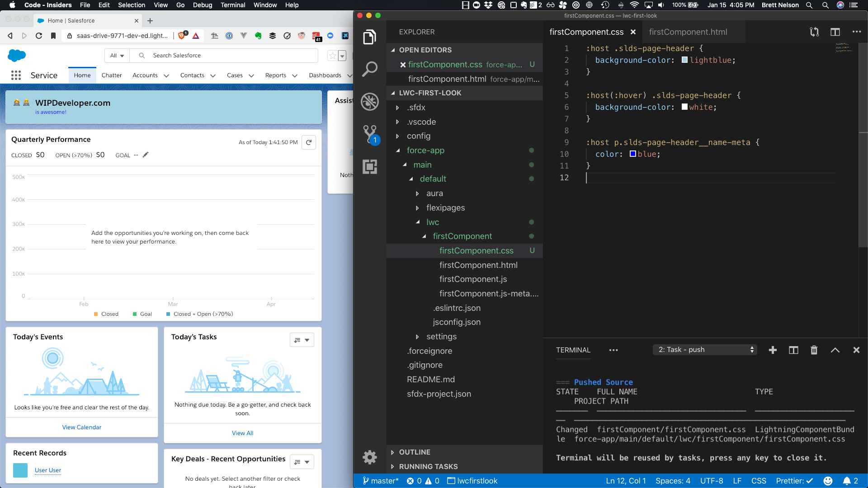Image resolution: width=868 pixels, height=488 pixels.
Task: Click the feedback smiley in status bar
Action: (x=828, y=481)
